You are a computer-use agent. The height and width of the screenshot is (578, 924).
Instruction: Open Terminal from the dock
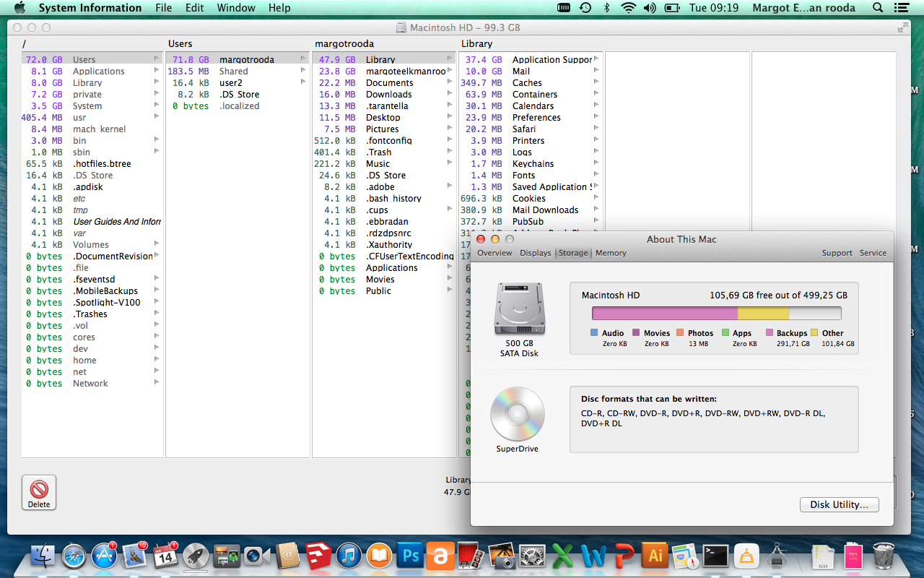(715, 556)
